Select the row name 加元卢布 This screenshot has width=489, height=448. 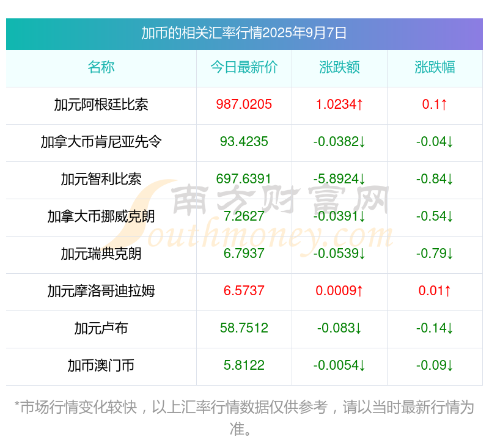click(101, 328)
